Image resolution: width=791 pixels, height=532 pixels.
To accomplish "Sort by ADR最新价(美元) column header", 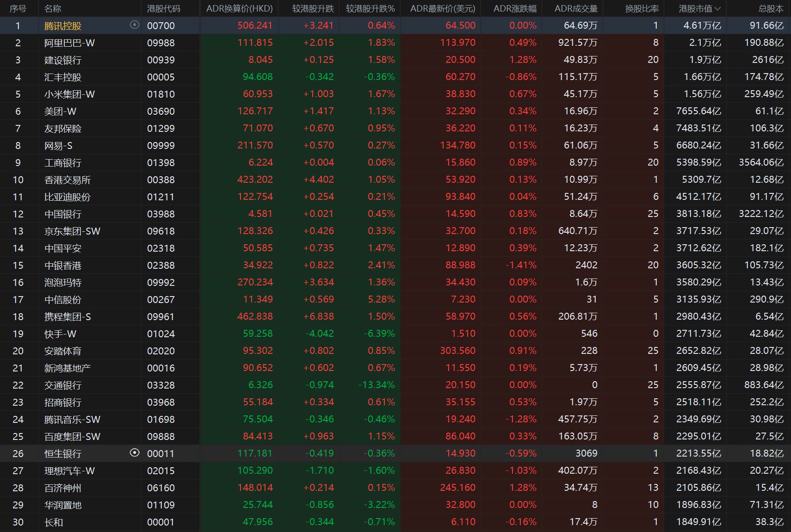I will click(443, 9).
